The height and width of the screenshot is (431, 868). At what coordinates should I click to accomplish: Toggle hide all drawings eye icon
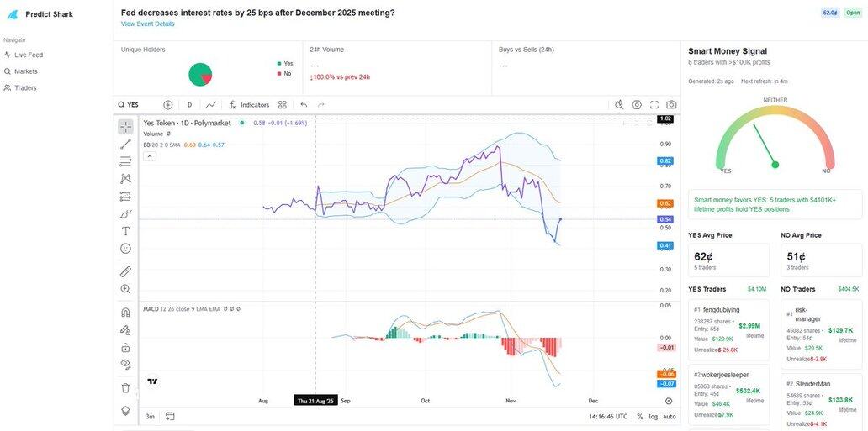click(x=125, y=364)
